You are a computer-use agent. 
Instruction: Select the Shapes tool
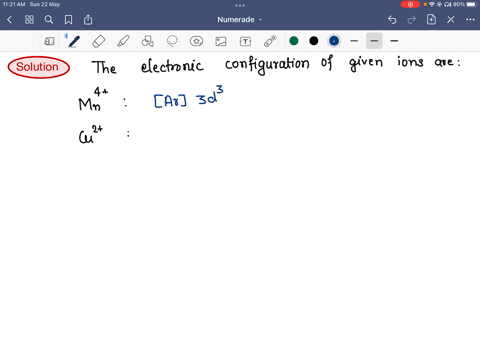148,41
